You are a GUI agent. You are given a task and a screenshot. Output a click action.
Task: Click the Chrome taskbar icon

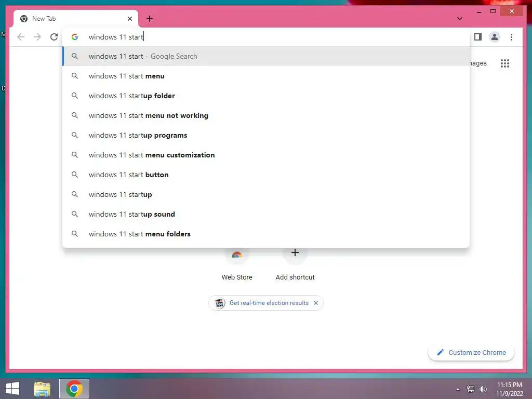pos(74,389)
